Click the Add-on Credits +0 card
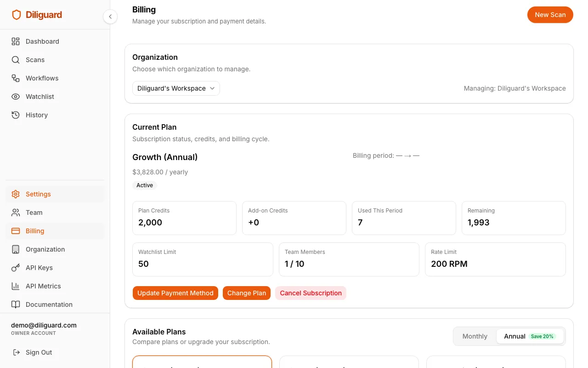Screen dimensions: 588x368 (294, 218)
